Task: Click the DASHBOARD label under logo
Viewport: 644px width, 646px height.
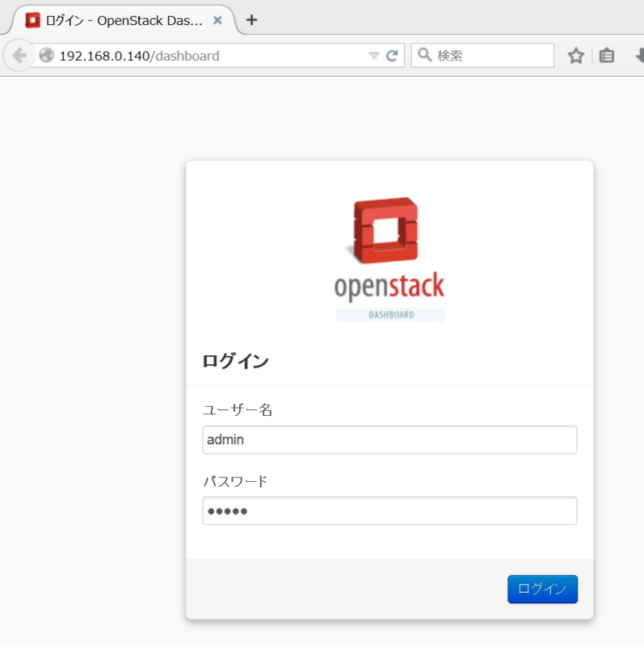Action: pos(390,315)
